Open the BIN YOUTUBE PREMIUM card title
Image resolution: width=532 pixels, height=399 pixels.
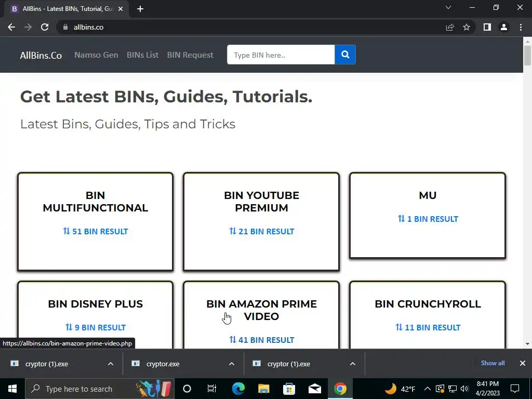coord(262,202)
